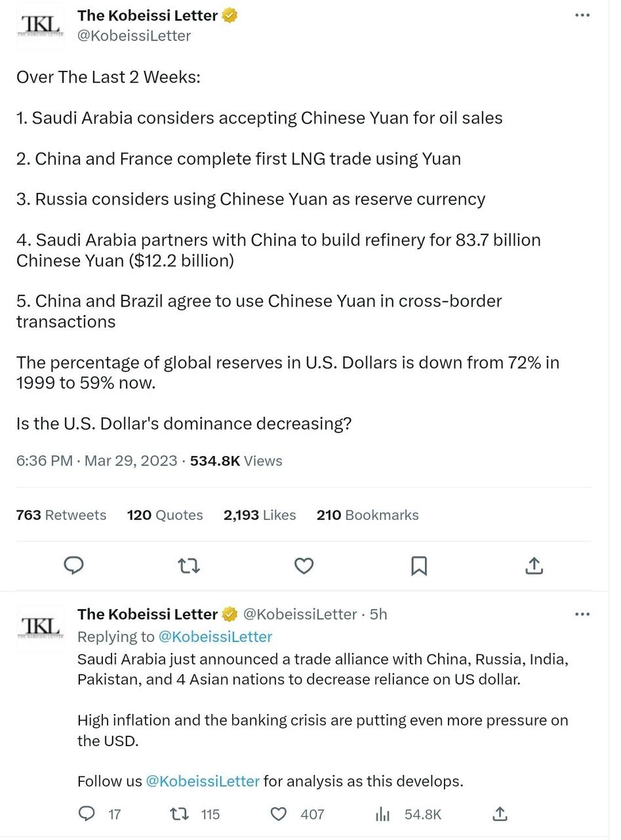Image resolution: width=621 pixels, height=840 pixels.
Task: Bookmark the main tweet
Action: 419,565
